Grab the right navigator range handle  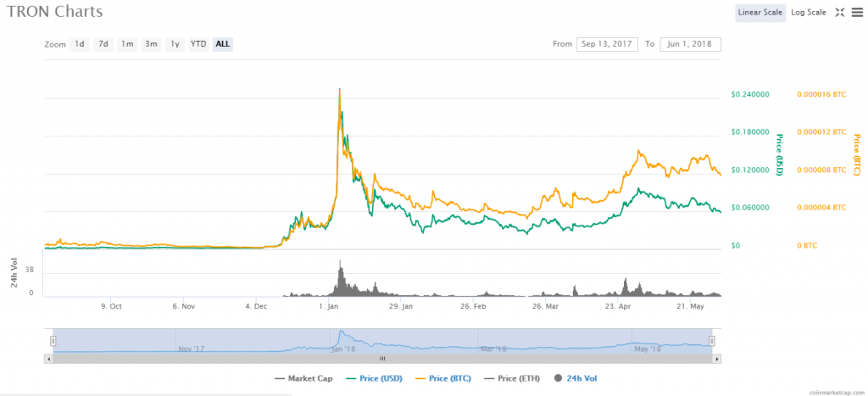712,341
